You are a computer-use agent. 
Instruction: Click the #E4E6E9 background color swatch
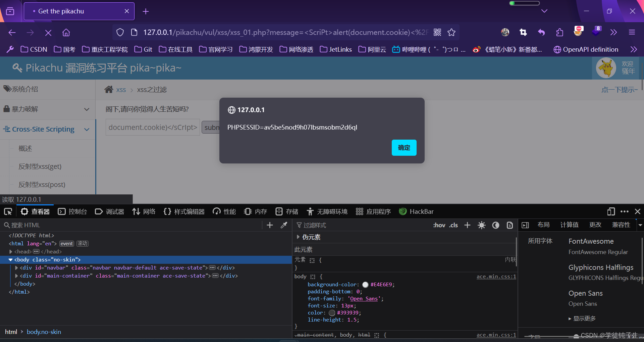[x=365, y=285]
